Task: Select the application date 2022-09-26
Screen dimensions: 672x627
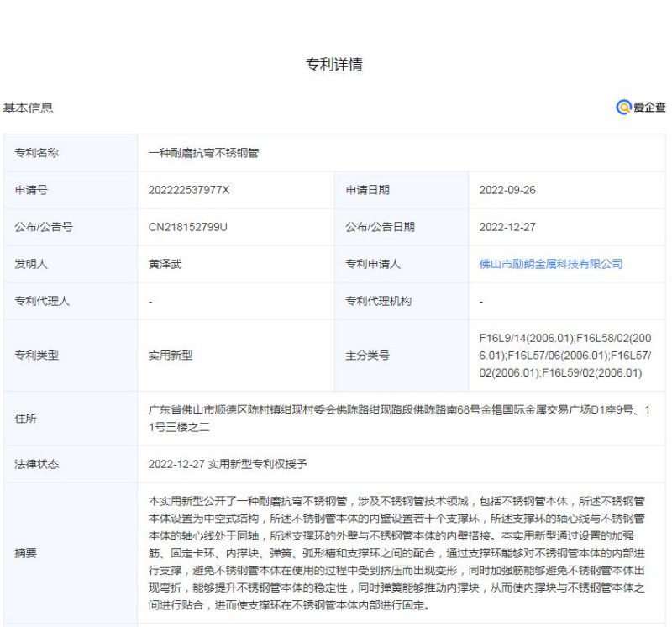Action: pyautogui.click(x=507, y=190)
